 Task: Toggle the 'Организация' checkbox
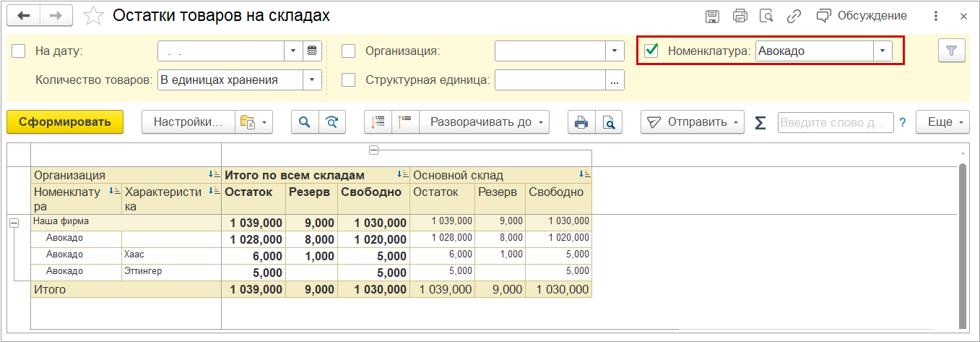pos(348,51)
